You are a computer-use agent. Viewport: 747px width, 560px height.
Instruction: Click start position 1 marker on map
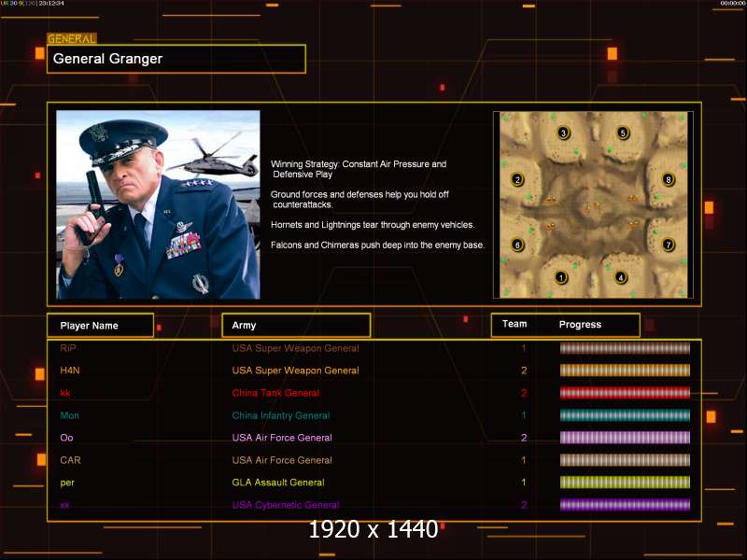point(561,277)
